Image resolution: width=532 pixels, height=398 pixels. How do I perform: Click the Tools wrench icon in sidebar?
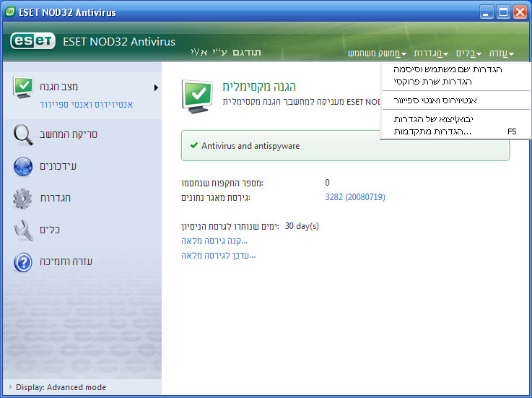click(24, 230)
